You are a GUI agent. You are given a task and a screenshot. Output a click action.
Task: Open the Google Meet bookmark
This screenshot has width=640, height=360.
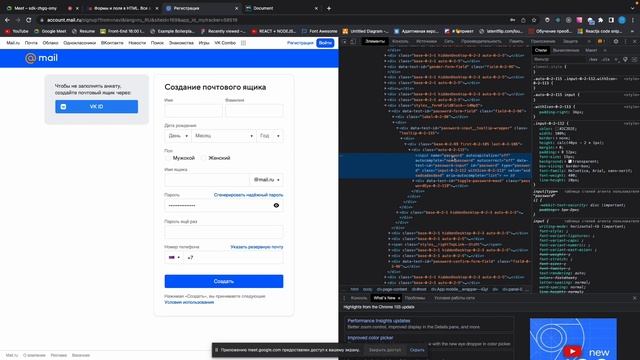tap(50, 31)
